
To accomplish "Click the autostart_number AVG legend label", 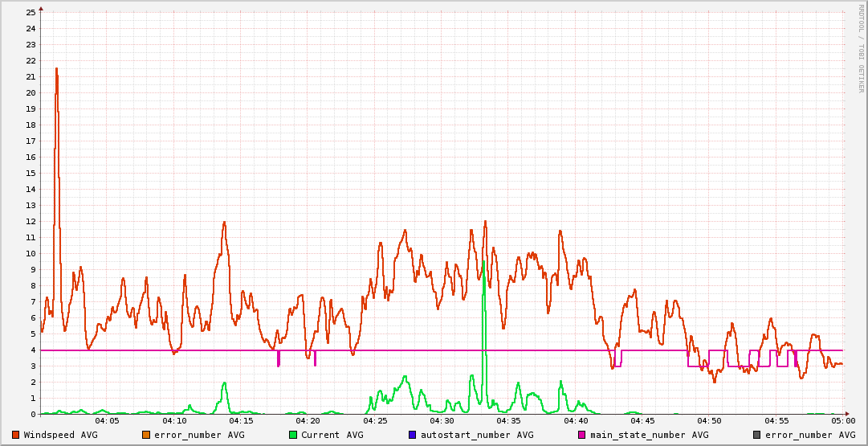I will pos(477,435).
